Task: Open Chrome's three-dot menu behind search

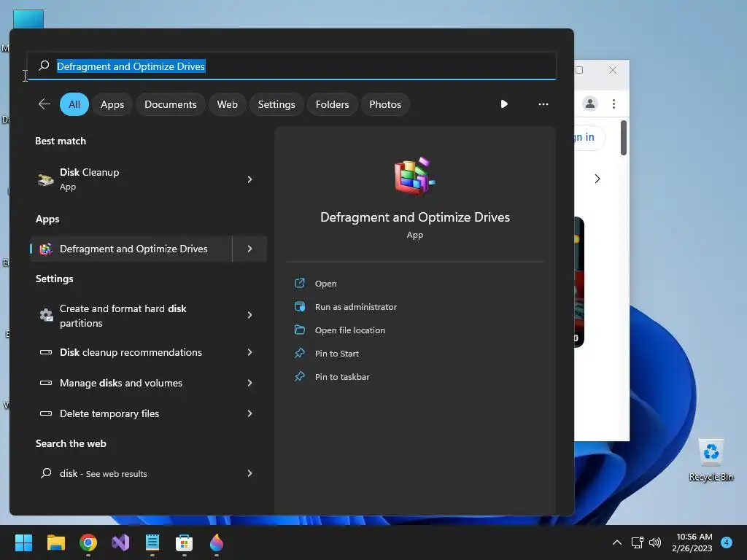Action: point(614,104)
